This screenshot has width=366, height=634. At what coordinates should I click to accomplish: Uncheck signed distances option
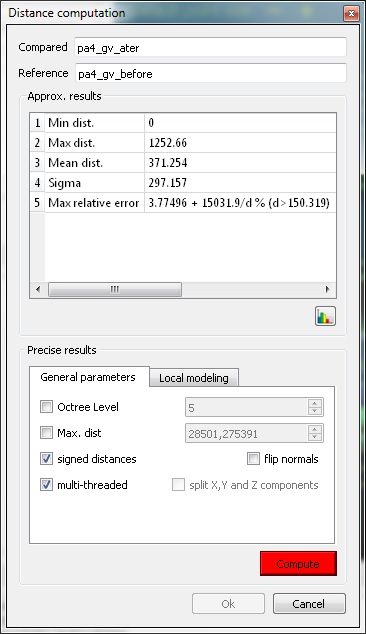tap(47, 459)
